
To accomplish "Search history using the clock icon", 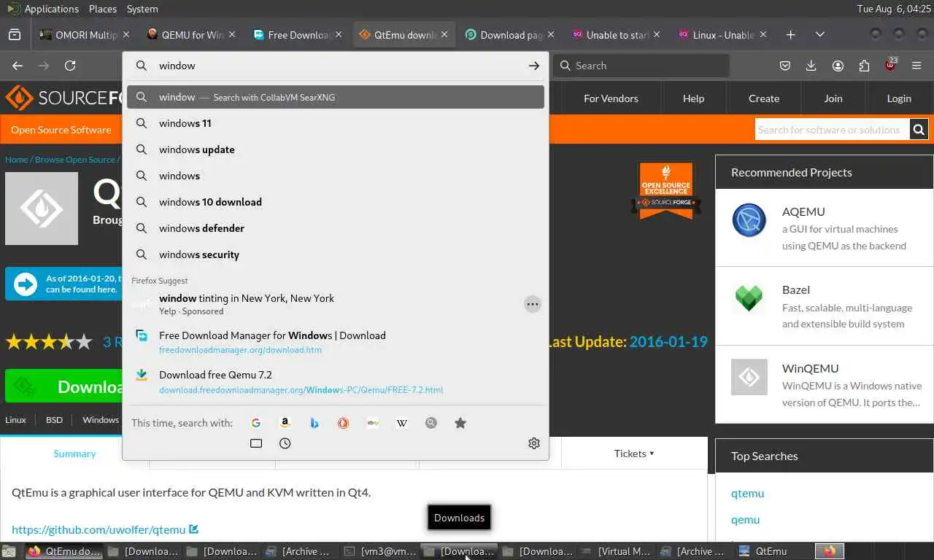I will pyautogui.click(x=285, y=443).
